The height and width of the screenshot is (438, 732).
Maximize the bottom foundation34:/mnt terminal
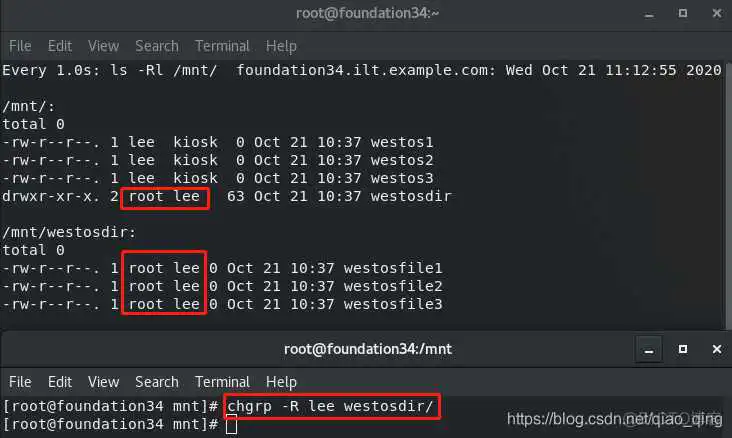click(683, 349)
